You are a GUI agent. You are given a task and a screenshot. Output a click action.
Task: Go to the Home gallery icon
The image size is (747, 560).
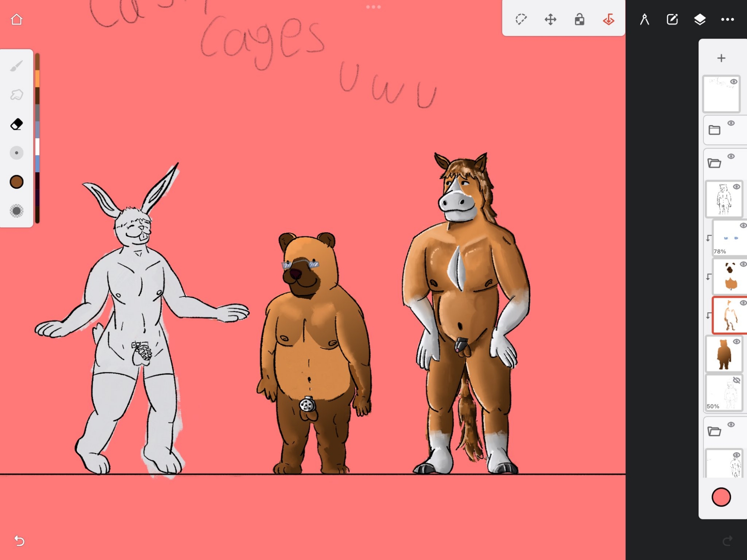(16, 19)
